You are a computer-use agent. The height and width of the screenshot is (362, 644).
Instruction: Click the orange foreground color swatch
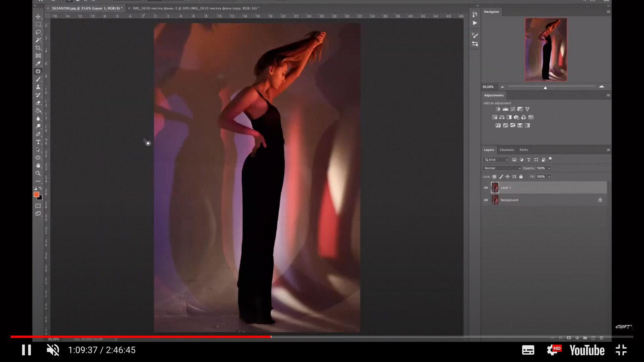(x=36, y=195)
